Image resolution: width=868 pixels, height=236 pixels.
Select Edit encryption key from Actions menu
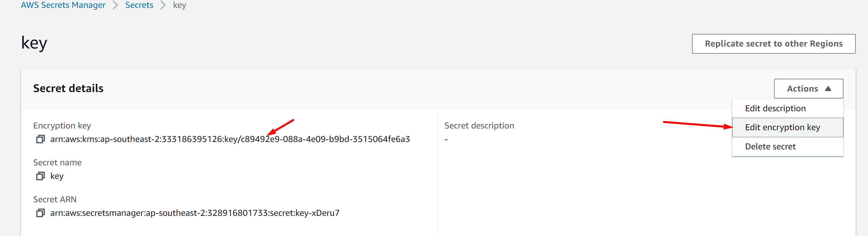[x=783, y=127]
